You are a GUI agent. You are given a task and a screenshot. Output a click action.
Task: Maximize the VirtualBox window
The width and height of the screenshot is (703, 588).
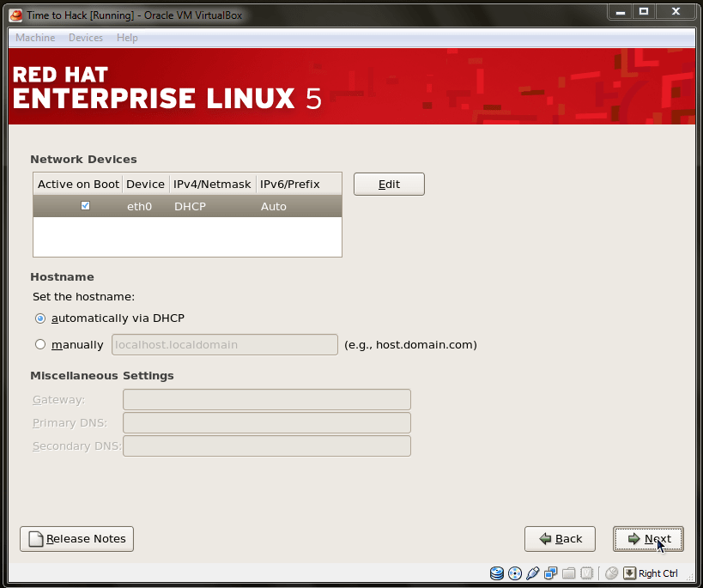pyautogui.click(x=644, y=12)
